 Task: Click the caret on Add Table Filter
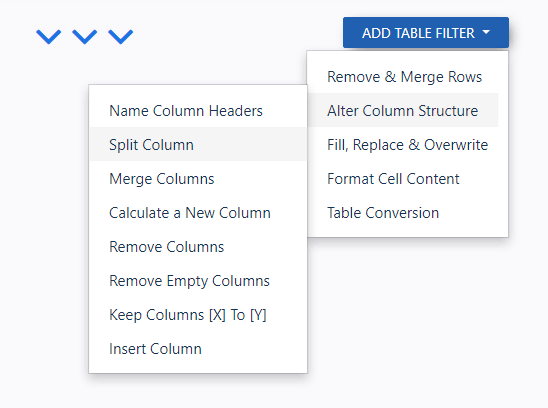[486, 32]
